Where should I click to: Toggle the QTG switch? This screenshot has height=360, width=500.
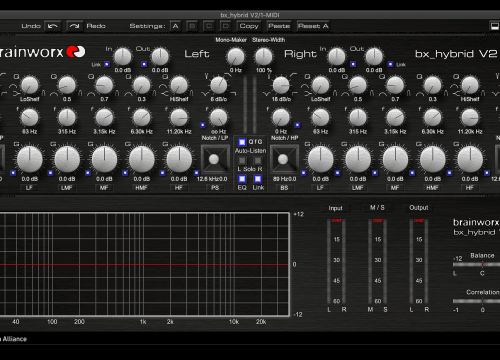tap(242, 142)
